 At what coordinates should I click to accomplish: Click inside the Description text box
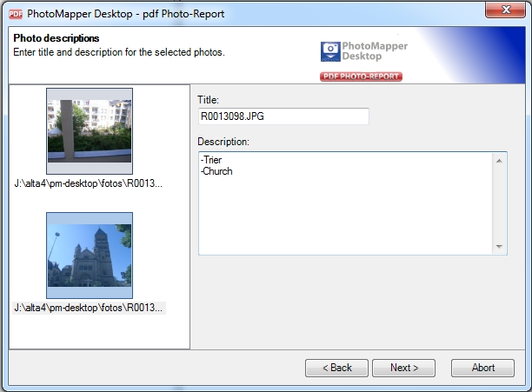pyautogui.click(x=346, y=213)
